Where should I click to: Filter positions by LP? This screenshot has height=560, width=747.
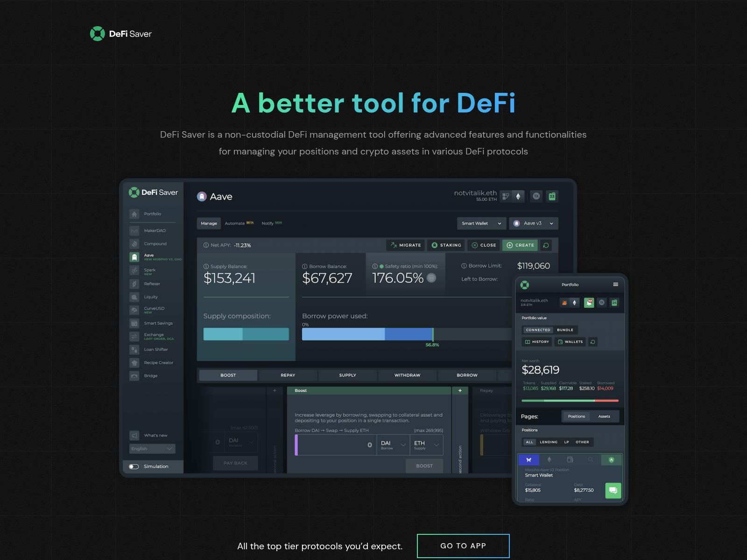pos(566,442)
